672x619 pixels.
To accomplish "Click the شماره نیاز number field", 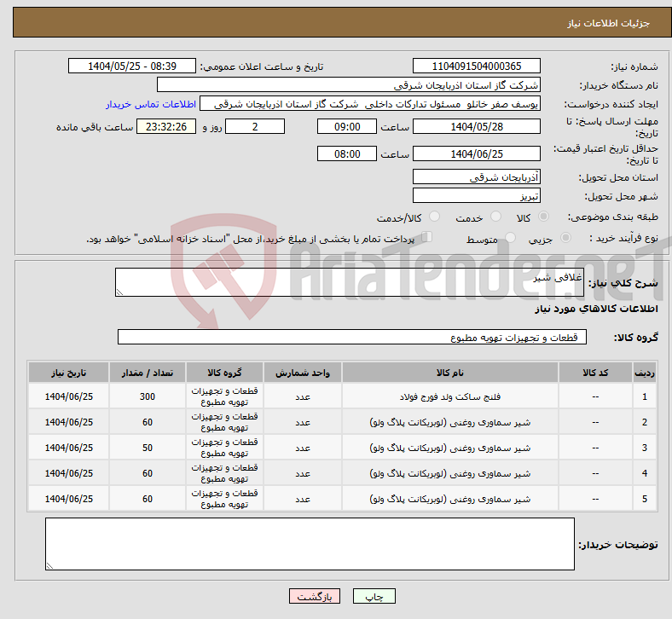I will (x=476, y=67).
